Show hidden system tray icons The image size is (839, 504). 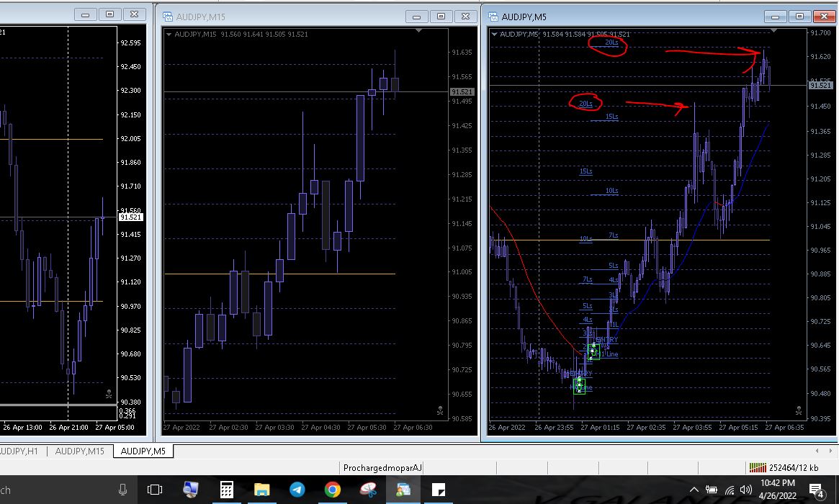[694, 490]
